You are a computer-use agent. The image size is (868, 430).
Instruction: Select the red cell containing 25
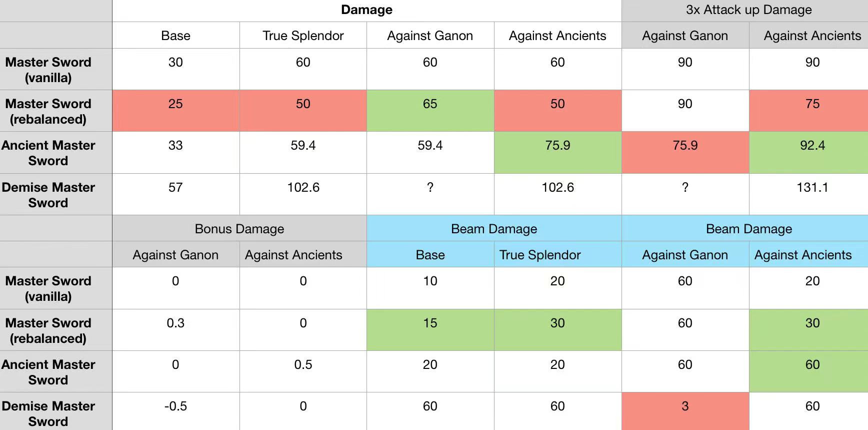pyautogui.click(x=175, y=104)
